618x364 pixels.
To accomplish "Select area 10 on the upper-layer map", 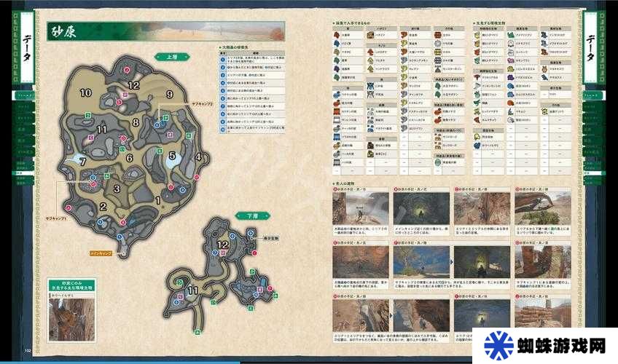I will (85, 93).
